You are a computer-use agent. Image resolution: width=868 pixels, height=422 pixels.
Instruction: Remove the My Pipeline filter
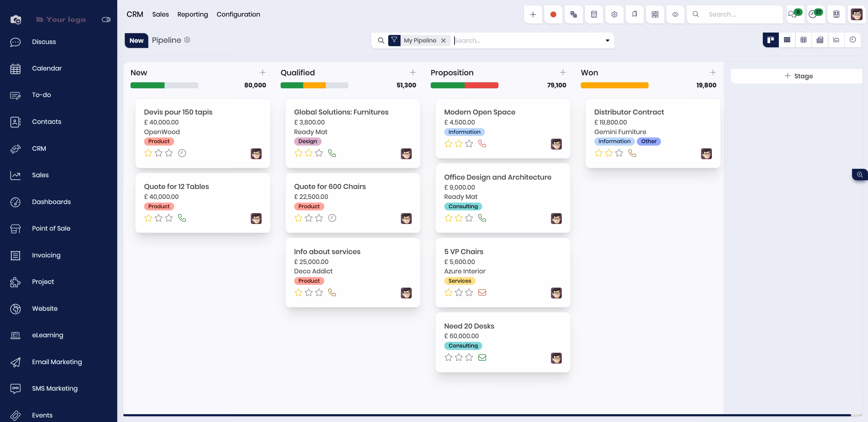tap(443, 40)
